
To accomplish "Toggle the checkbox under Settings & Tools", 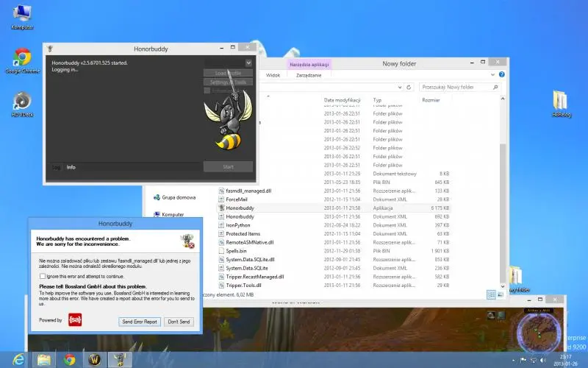I will [x=207, y=91].
